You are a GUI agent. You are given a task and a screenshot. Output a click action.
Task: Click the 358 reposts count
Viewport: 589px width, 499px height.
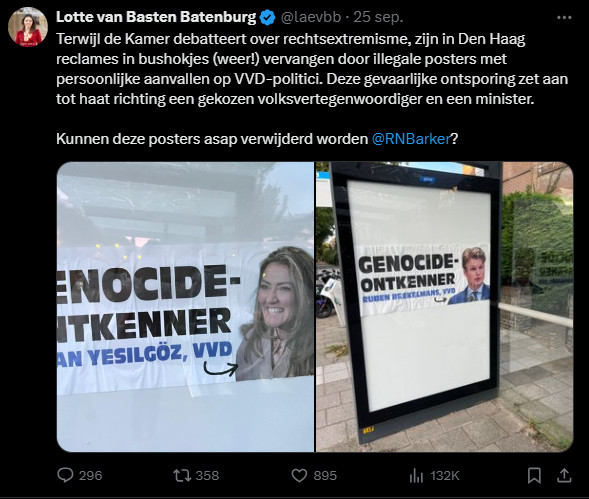[x=207, y=476]
